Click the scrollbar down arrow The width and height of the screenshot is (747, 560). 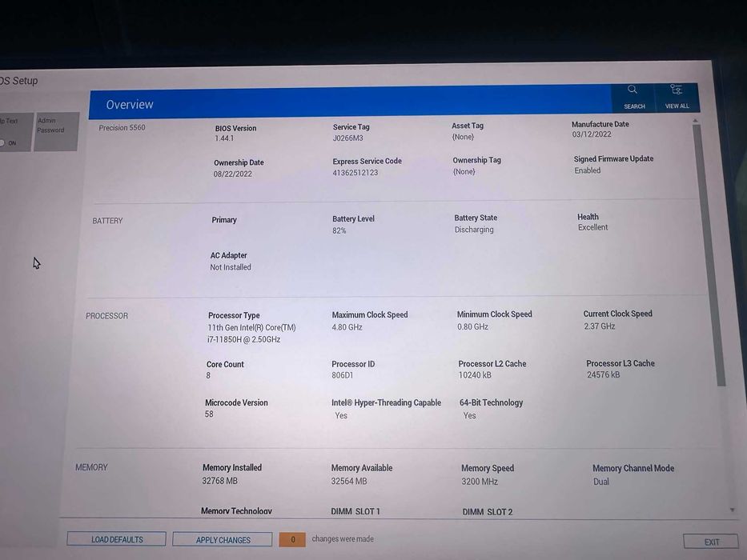pyautogui.click(x=732, y=510)
